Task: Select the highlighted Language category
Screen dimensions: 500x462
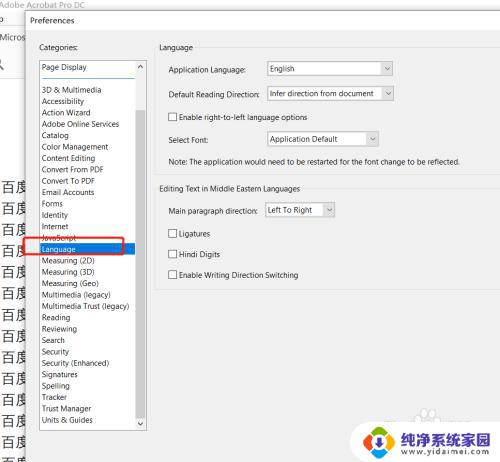Action: point(87,249)
